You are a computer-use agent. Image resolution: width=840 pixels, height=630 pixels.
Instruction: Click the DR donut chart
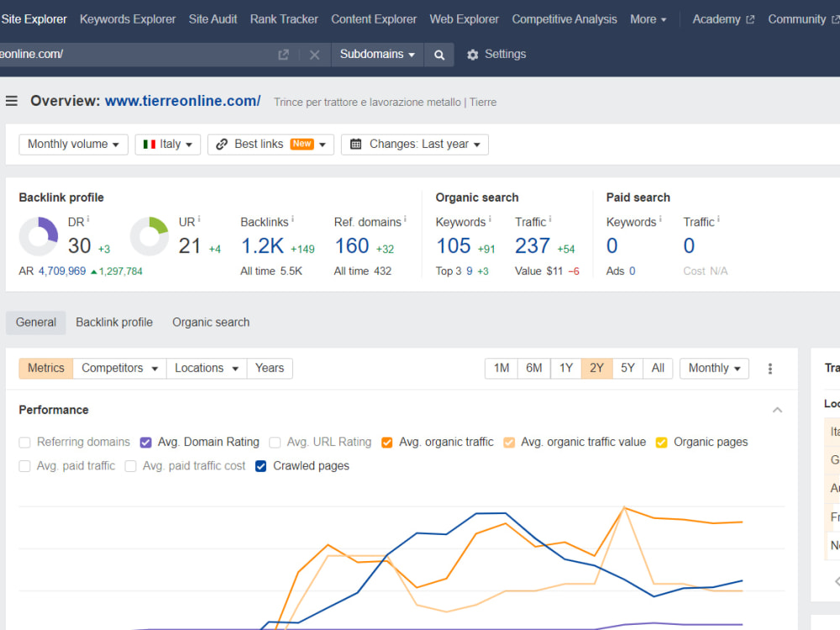pyautogui.click(x=39, y=236)
